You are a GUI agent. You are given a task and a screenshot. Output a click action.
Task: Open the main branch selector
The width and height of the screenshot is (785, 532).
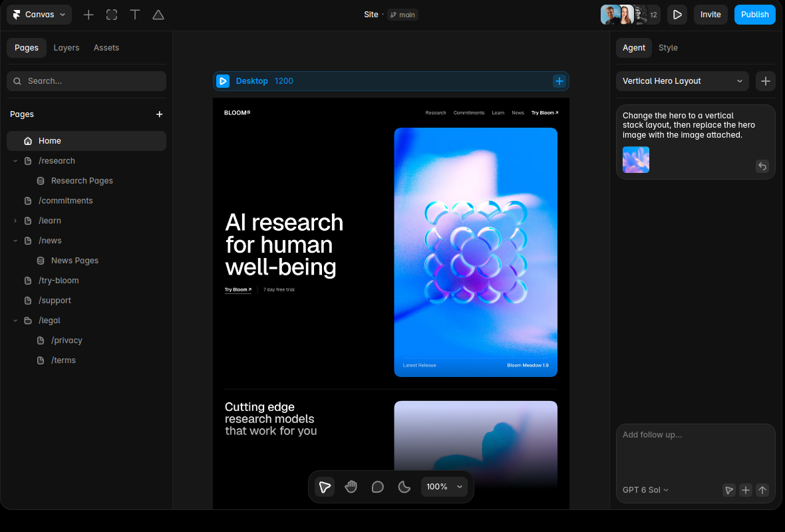[402, 15]
